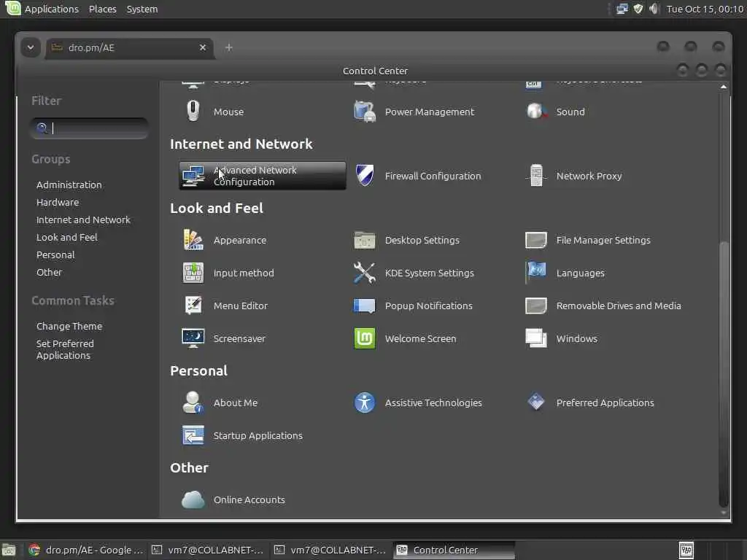Viewport: 747px width, 560px height.
Task: Click into the Filter search field
Action: click(89, 128)
